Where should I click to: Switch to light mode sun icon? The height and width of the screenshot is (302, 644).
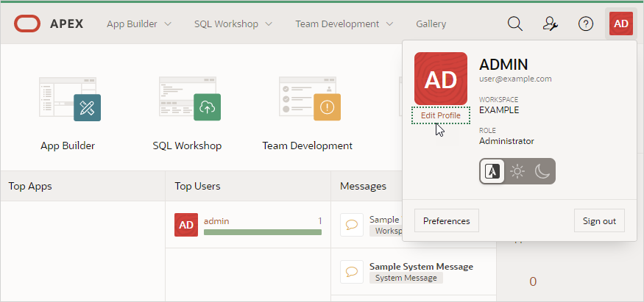pyautogui.click(x=517, y=171)
